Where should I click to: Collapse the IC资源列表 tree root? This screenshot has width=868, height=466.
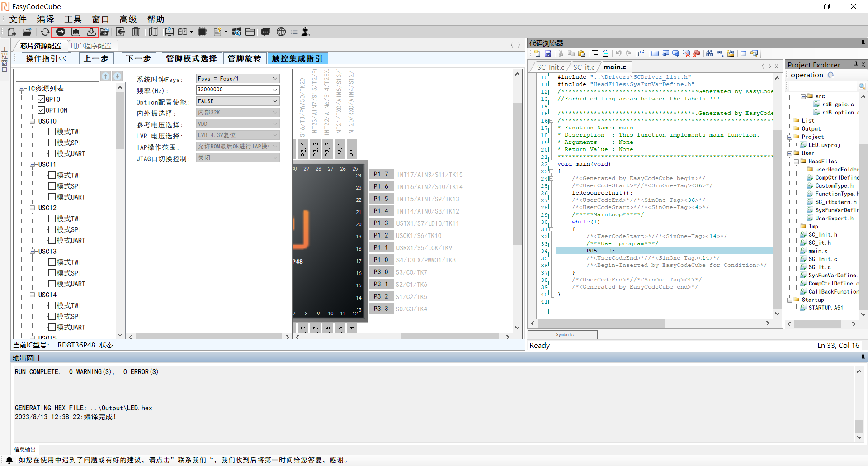point(21,88)
